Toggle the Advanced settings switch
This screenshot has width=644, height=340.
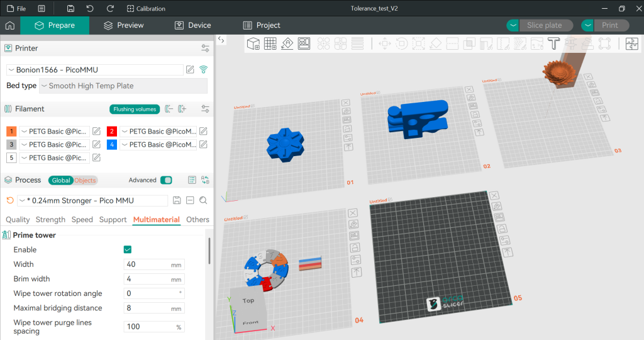(x=166, y=180)
